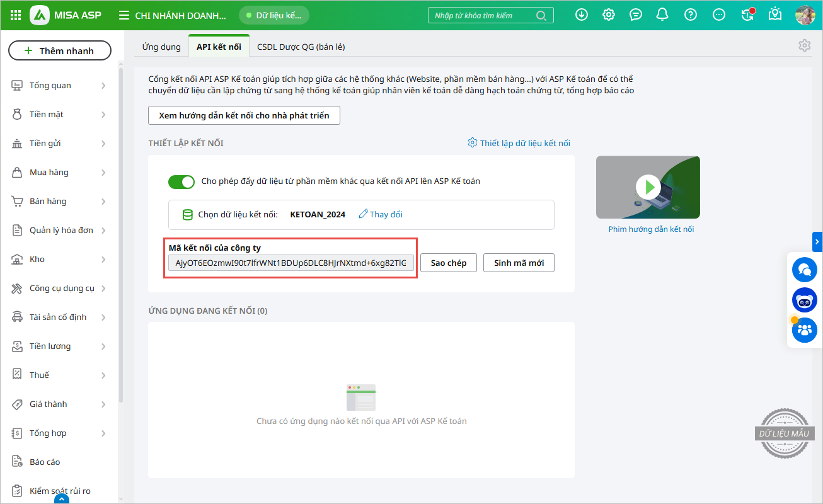823x504 pixels.
Task: Click the Tiền mặt money bag icon
Action: pos(17,114)
